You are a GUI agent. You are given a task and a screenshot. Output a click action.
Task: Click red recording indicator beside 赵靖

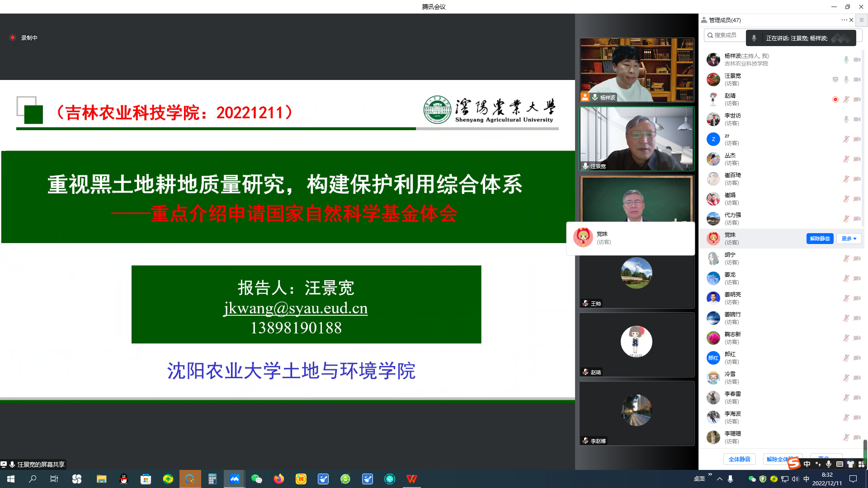(835, 99)
